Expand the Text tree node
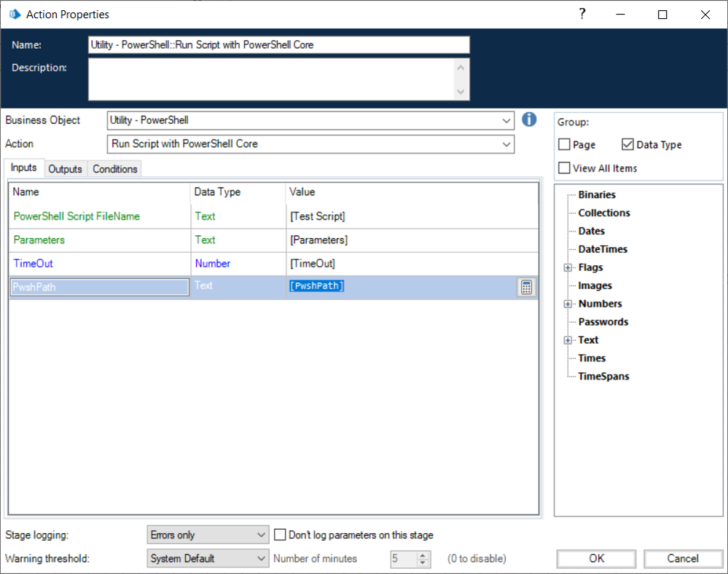Screen dimensions: 728x574 (x=568, y=340)
